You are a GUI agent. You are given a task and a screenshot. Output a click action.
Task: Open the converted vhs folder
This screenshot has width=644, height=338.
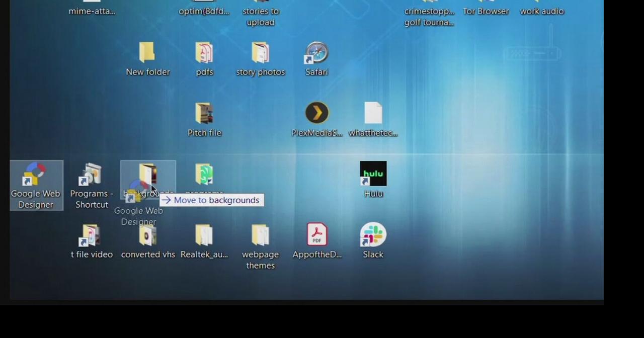click(148, 235)
